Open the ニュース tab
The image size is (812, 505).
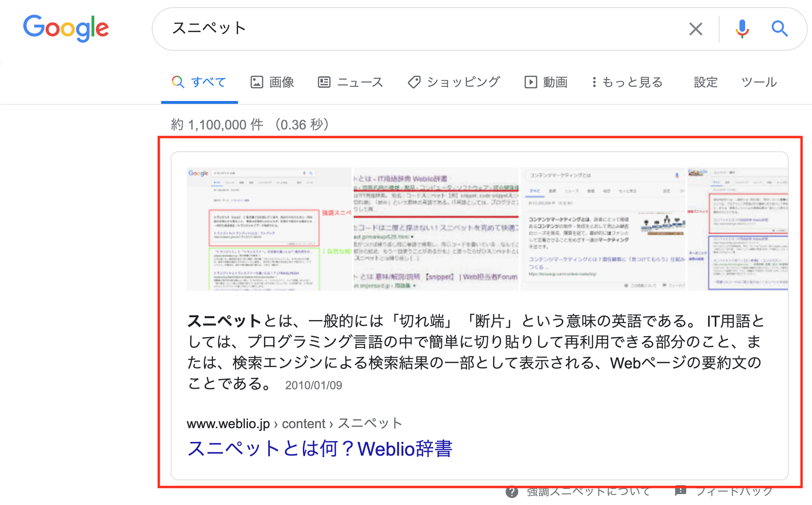click(350, 82)
